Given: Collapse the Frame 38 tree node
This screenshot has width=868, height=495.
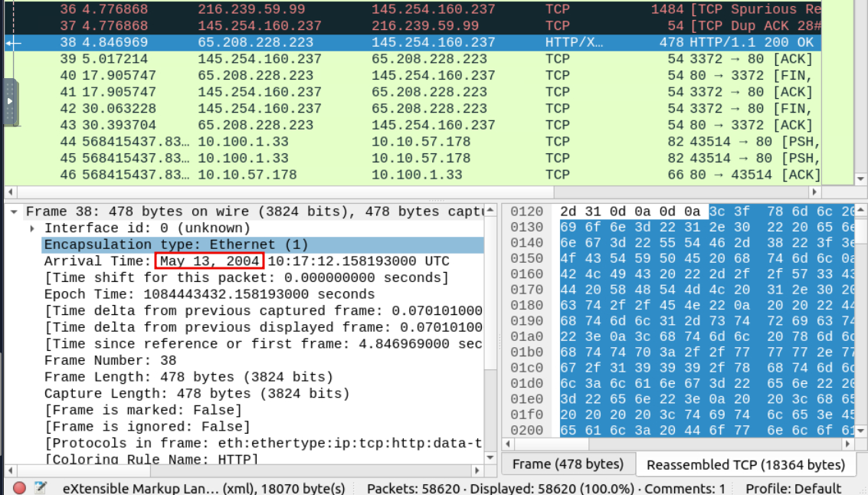Looking at the screenshot, I should (14, 211).
